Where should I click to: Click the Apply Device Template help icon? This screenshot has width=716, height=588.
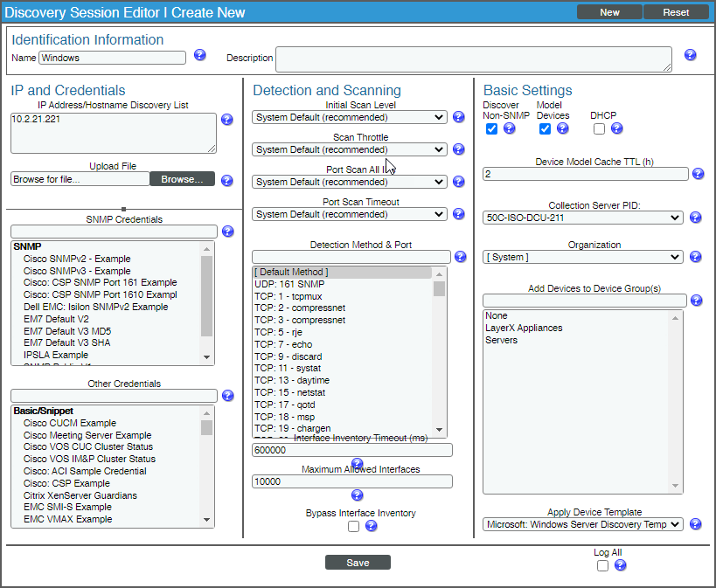coord(698,524)
